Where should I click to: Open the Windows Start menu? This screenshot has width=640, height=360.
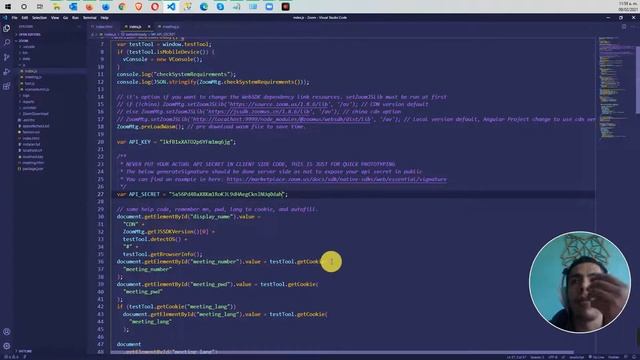(8, 7)
